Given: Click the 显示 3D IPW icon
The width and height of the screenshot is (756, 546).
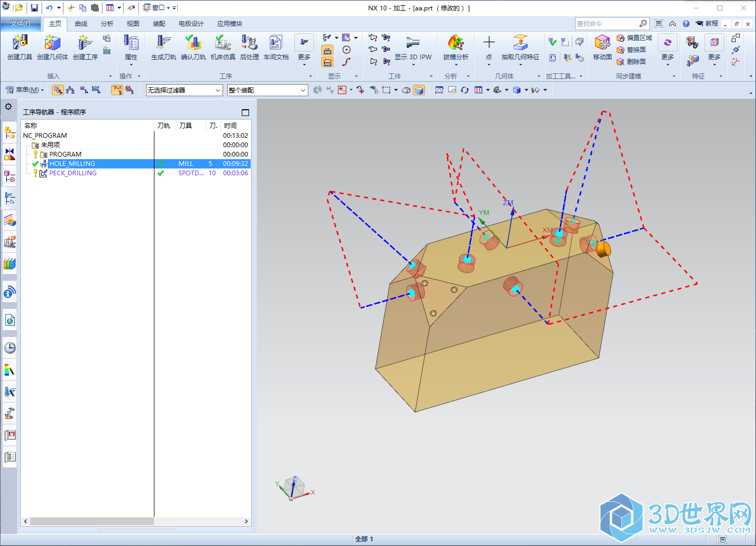Looking at the screenshot, I should pos(413,43).
